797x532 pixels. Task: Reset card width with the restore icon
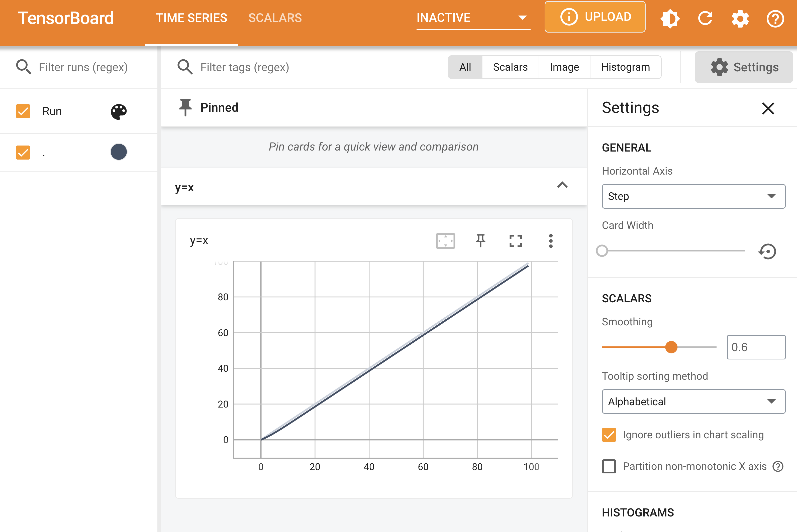767,251
